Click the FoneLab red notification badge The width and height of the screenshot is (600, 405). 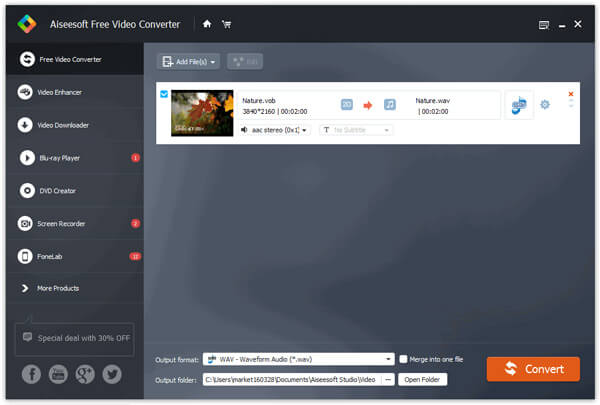click(x=135, y=256)
